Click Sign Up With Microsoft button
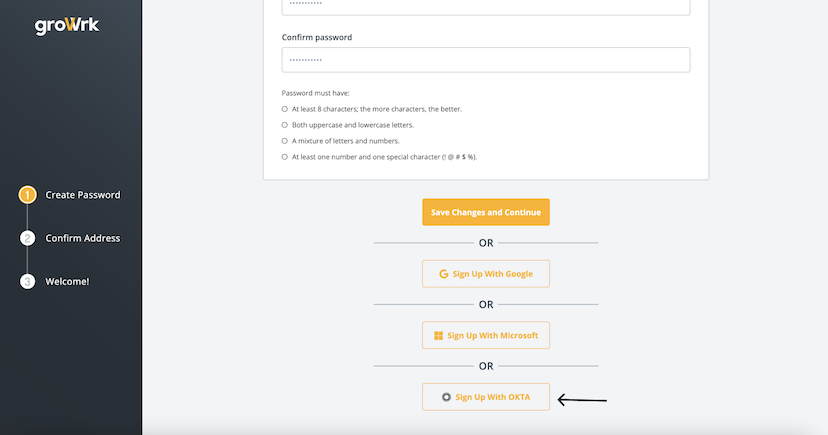Image resolution: width=828 pixels, height=435 pixels. [486, 336]
